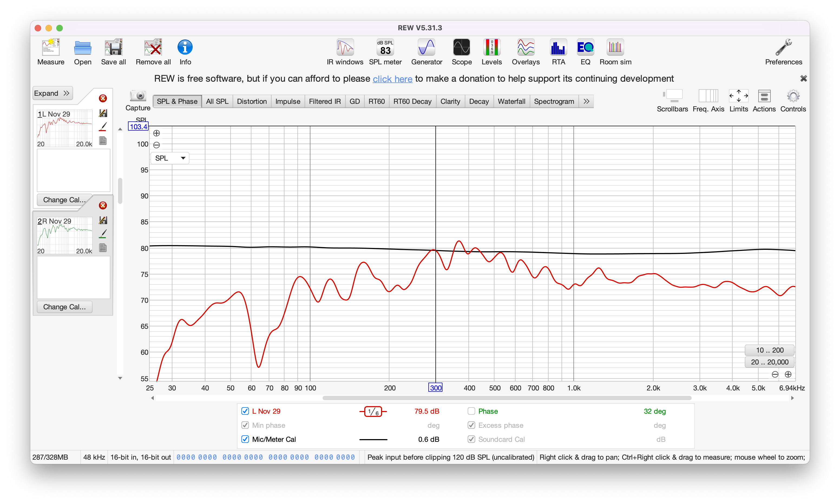Screen dimensions: 840x504
Task: Enable the Phase trace checkbox
Action: click(x=471, y=411)
